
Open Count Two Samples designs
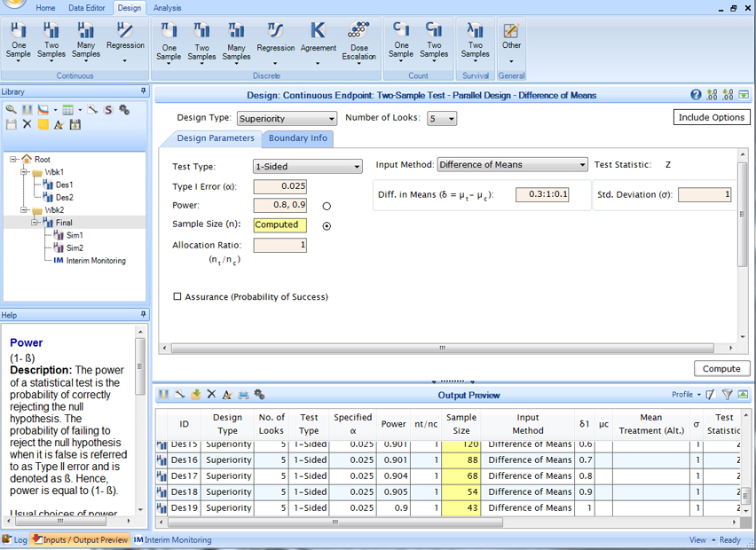point(434,43)
